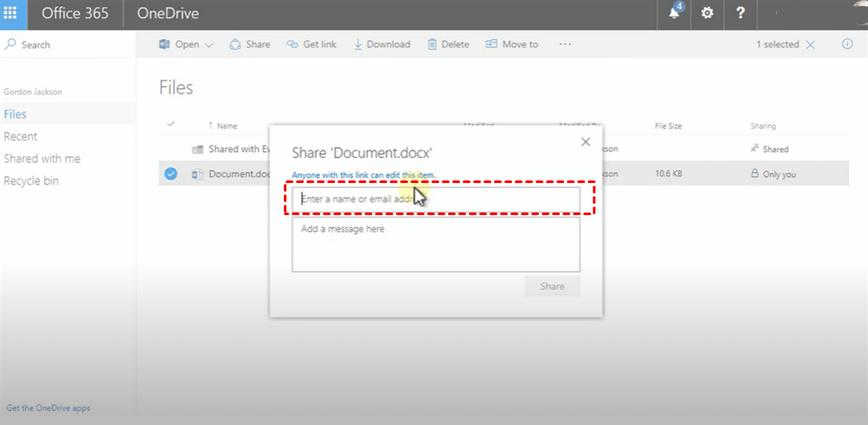This screenshot has height=425, width=868.
Task: Expand the Open dropdown chevron
Action: coord(208,45)
